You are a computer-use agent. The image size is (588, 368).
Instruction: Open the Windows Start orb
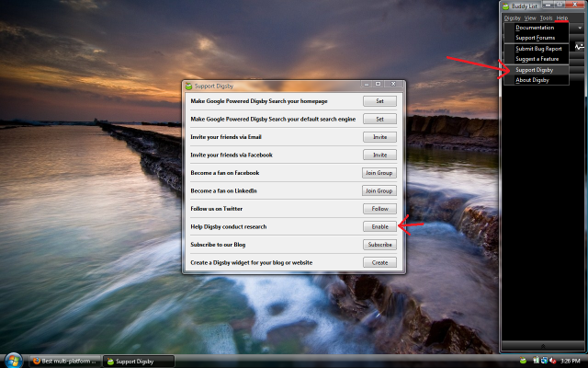coord(14,361)
